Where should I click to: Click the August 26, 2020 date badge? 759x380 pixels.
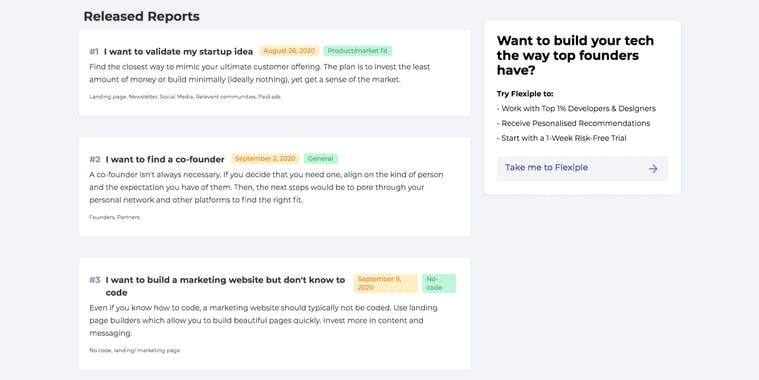289,51
